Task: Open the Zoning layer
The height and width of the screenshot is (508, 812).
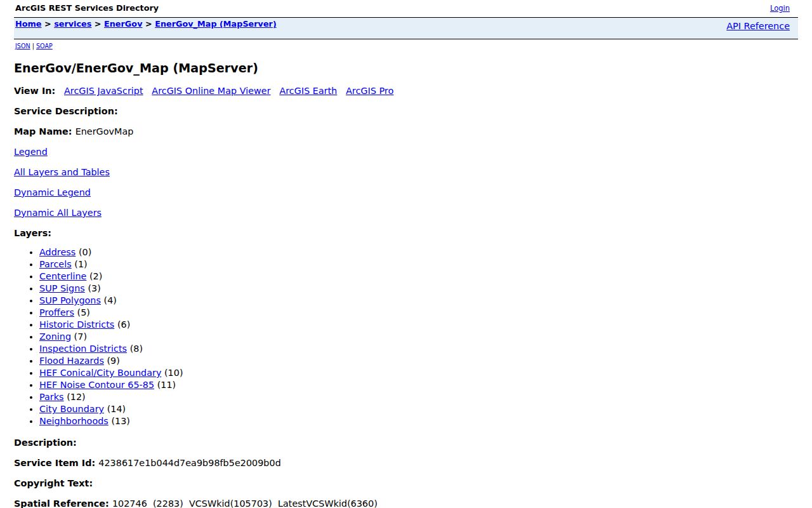Action: point(55,337)
